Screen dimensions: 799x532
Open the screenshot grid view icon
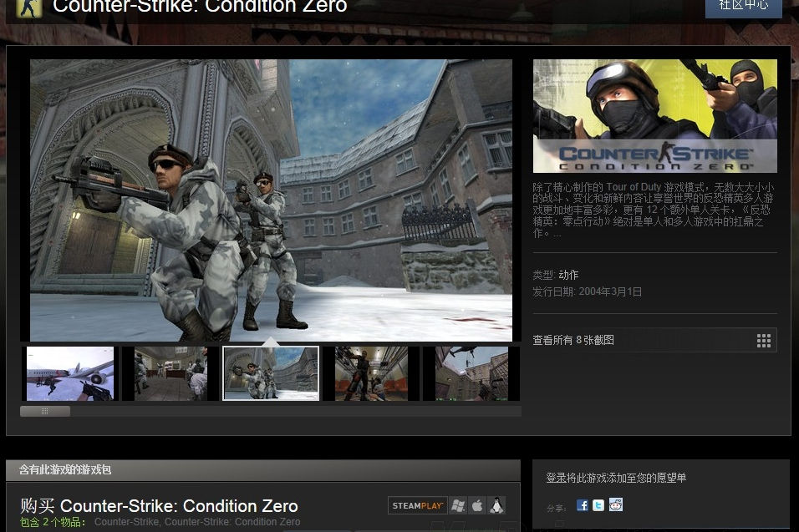click(763, 341)
